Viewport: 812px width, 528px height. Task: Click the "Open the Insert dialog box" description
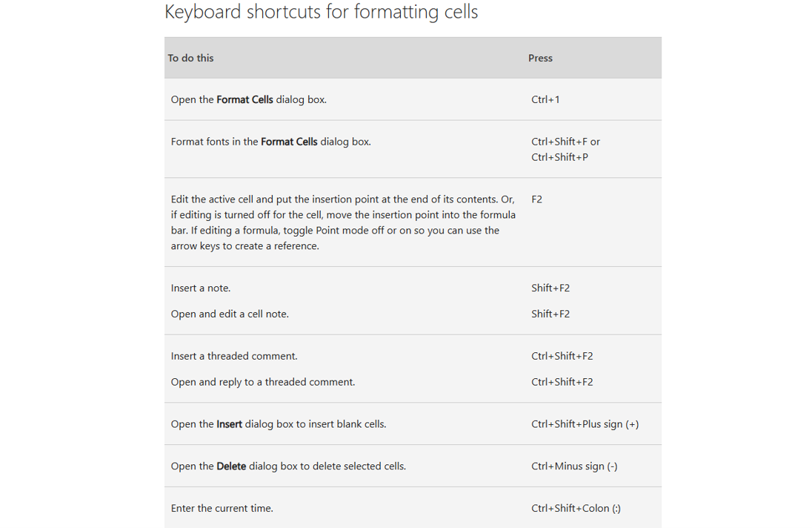278,424
